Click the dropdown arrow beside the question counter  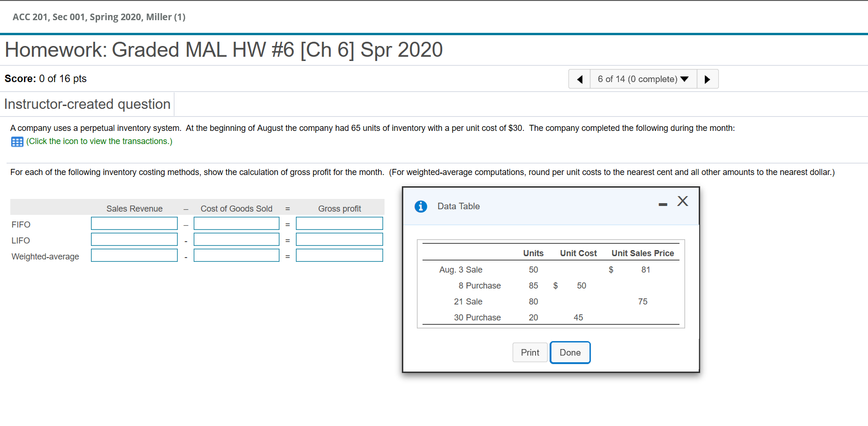tap(684, 79)
